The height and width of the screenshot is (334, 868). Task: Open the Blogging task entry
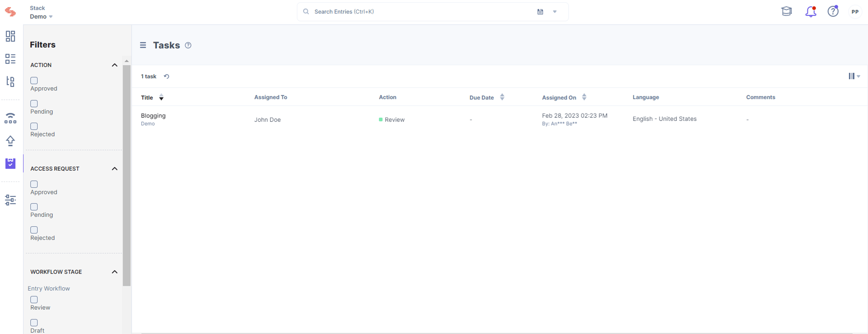click(153, 115)
